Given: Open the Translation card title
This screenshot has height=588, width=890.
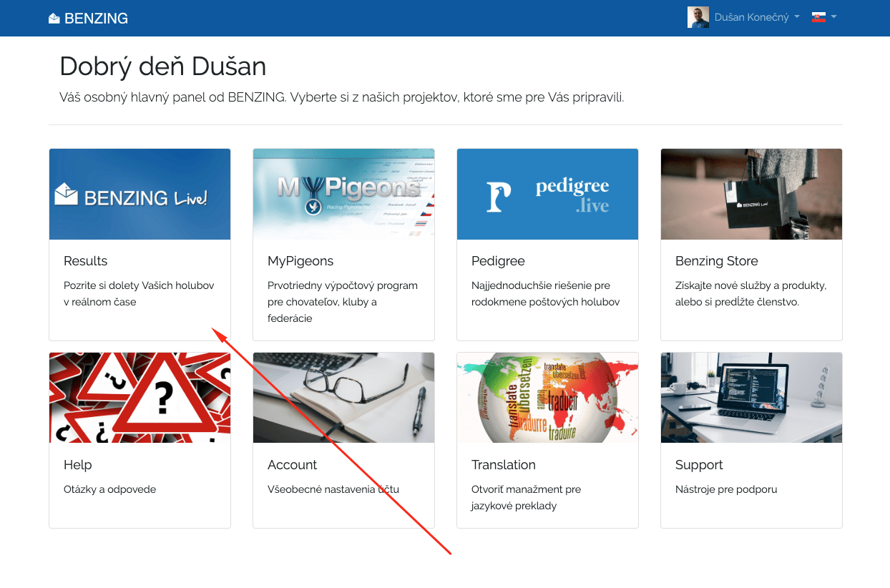Looking at the screenshot, I should (504, 465).
